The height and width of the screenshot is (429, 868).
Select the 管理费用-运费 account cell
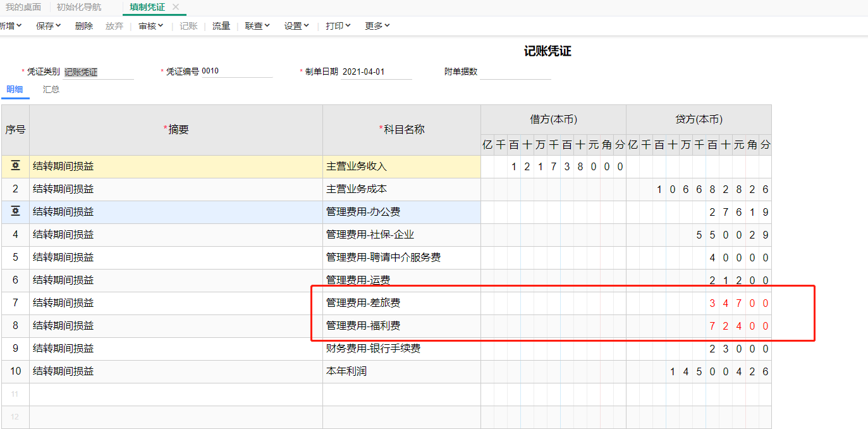coord(402,280)
